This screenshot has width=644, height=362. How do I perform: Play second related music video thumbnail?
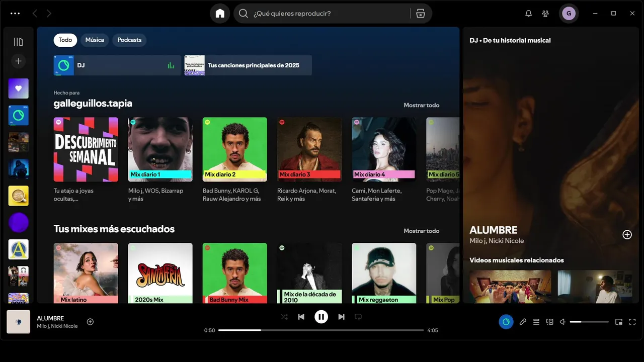click(x=595, y=287)
